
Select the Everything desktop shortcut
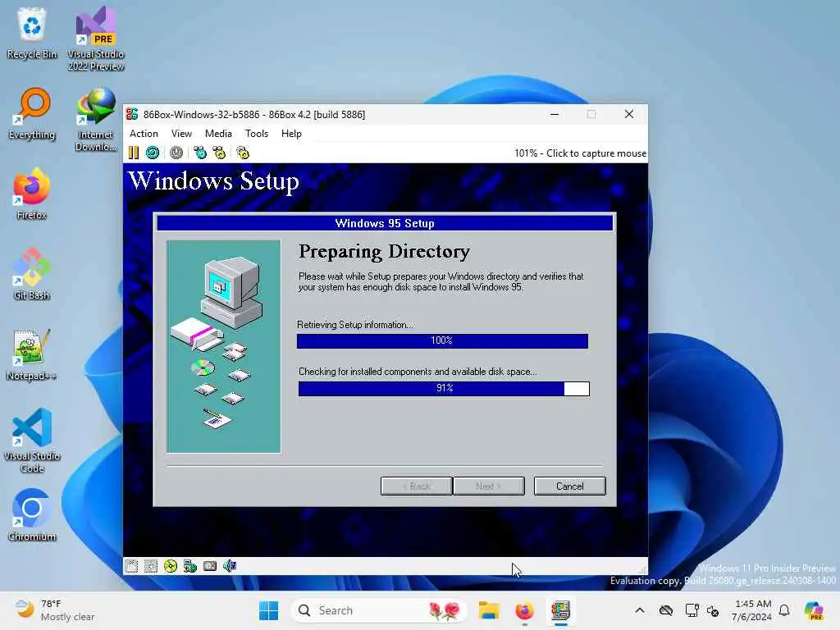(x=32, y=114)
